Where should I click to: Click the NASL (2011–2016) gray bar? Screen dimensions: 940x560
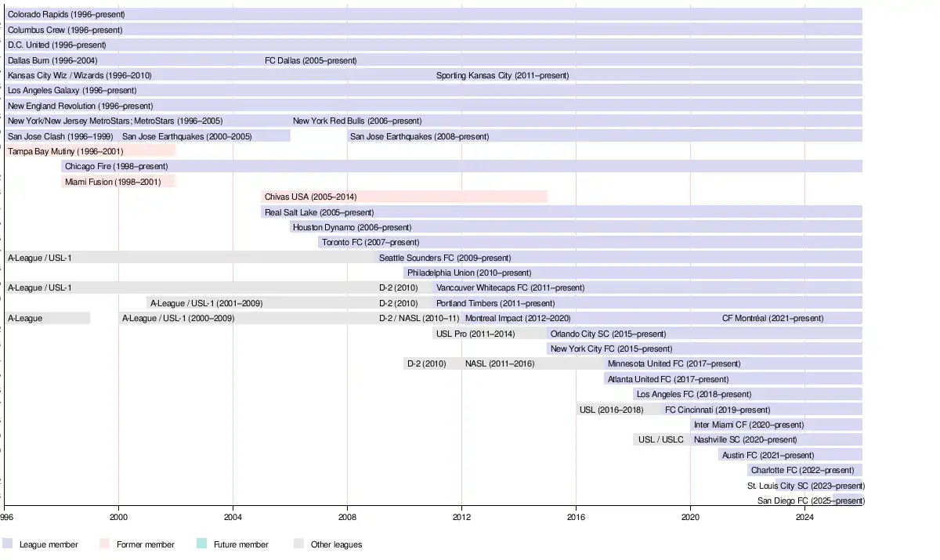pyautogui.click(x=499, y=363)
